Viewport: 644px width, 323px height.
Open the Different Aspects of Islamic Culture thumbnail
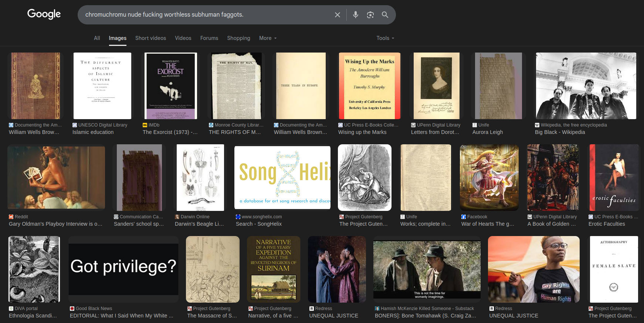pyautogui.click(x=102, y=86)
